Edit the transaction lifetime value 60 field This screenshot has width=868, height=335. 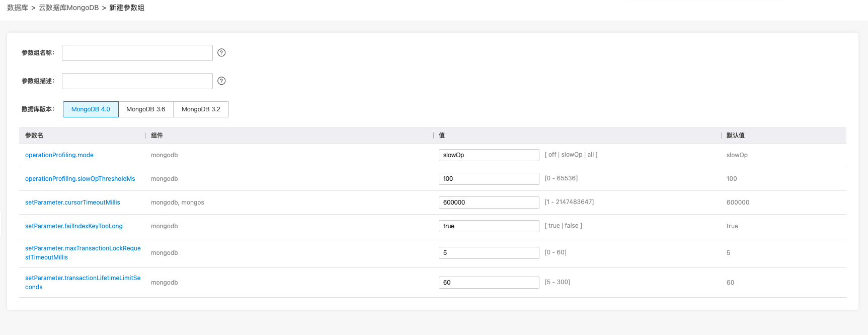click(489, 283)
